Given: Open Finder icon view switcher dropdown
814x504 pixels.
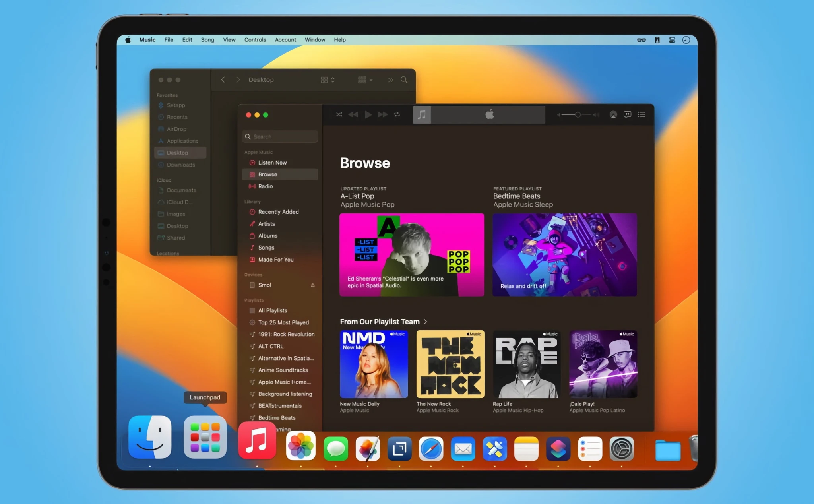Looking at the screenshot, I should coord(328,80).
